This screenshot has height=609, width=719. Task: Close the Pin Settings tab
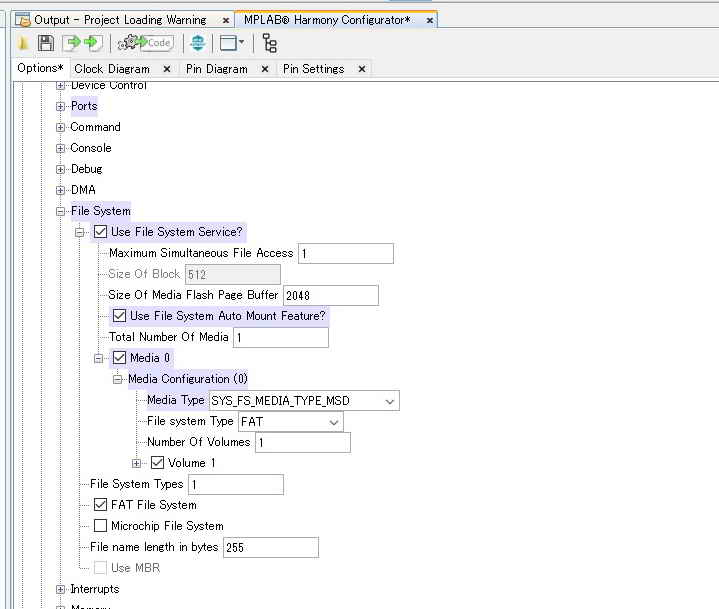click(362, 69)
